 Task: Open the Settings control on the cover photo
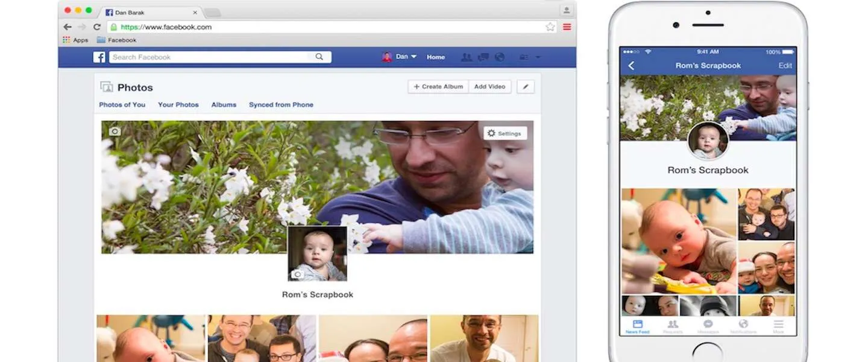tap(505, 133)
